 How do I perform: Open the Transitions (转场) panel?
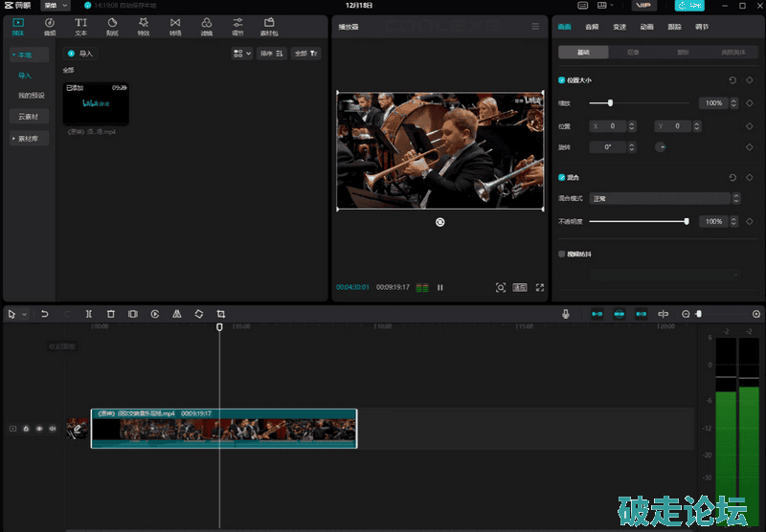point(174,26)
